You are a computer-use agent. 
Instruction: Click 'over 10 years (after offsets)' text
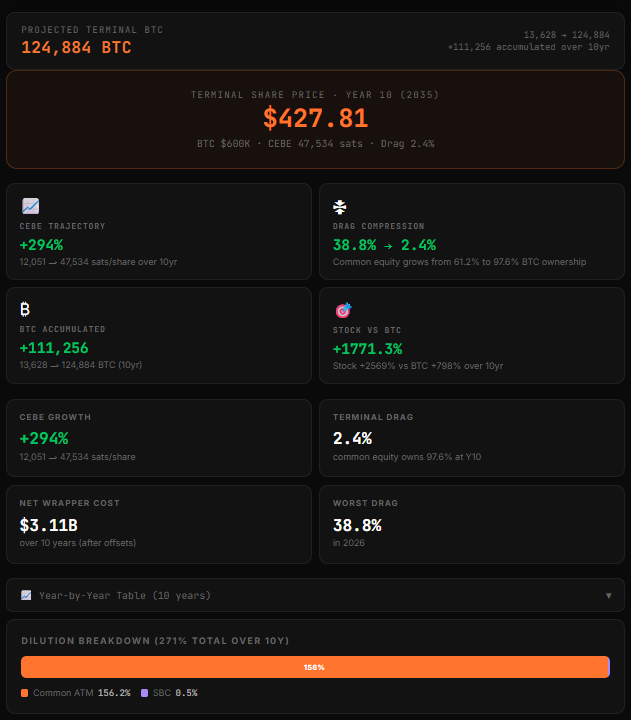point(78,543)
